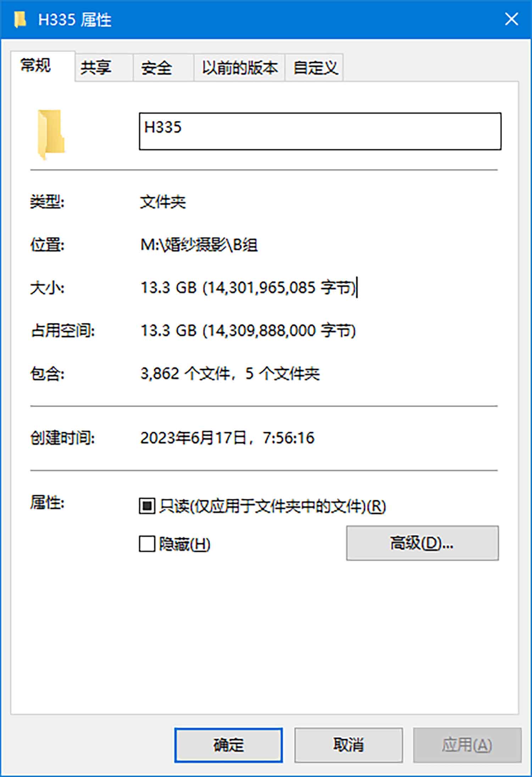The height and width of the screenshot is (777, 532).
Task: Click the small folder icon in title bar
Action: pyautogui.click(x=20, y=20)
